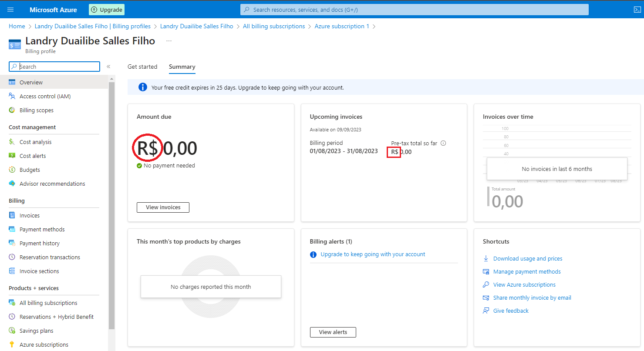Select Access control (IAM) in sidebar
644x351 pixels.
pyautogui.click(x=45, y=96)
